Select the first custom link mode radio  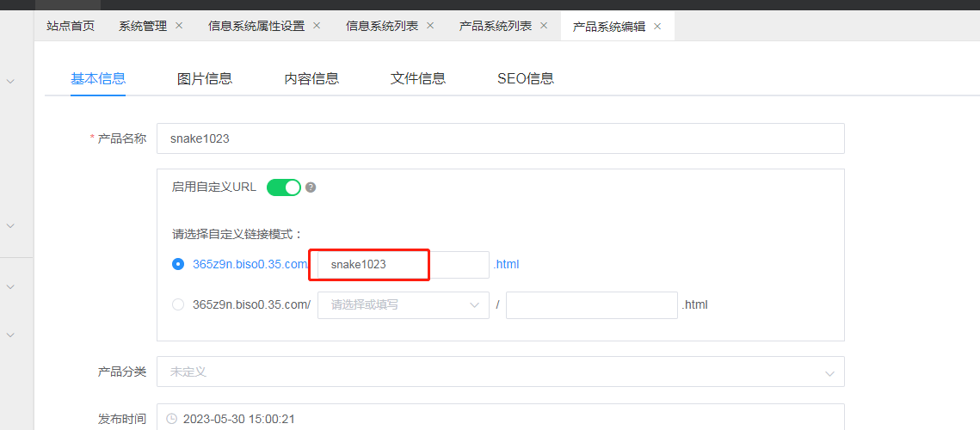coord(178,264)
